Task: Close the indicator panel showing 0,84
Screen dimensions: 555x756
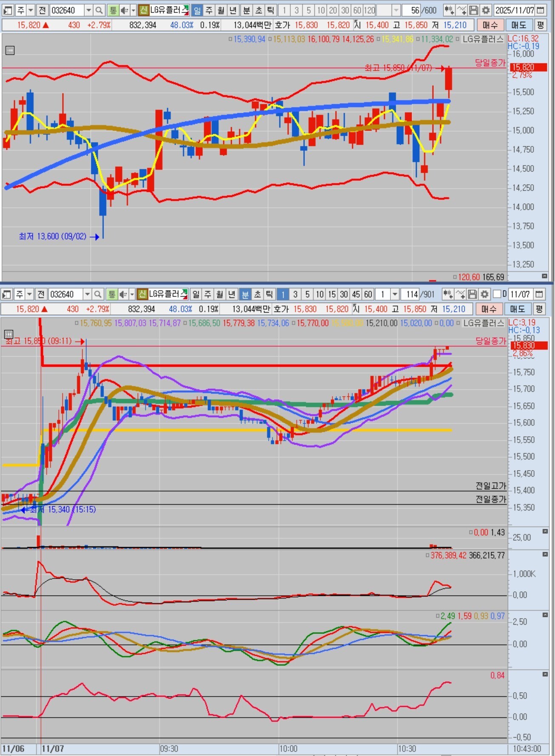Action: click(x=545, y=675)
